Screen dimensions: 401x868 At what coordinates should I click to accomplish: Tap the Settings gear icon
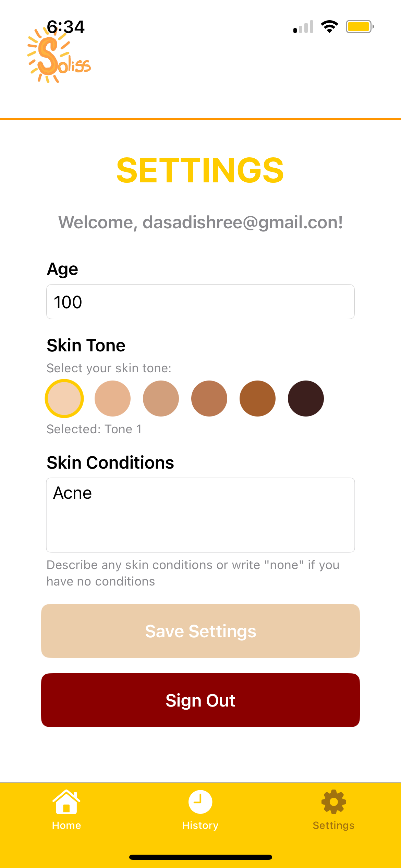pyautogui.click(x=333, y=802)
